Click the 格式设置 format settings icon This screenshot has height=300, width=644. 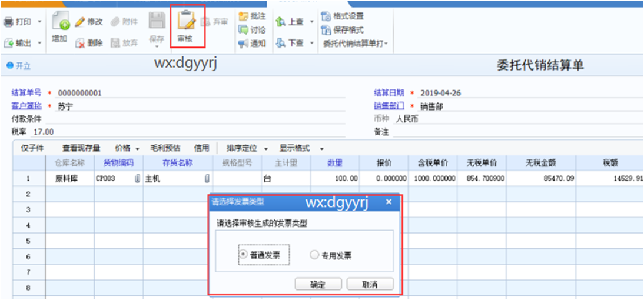[326, 16]
